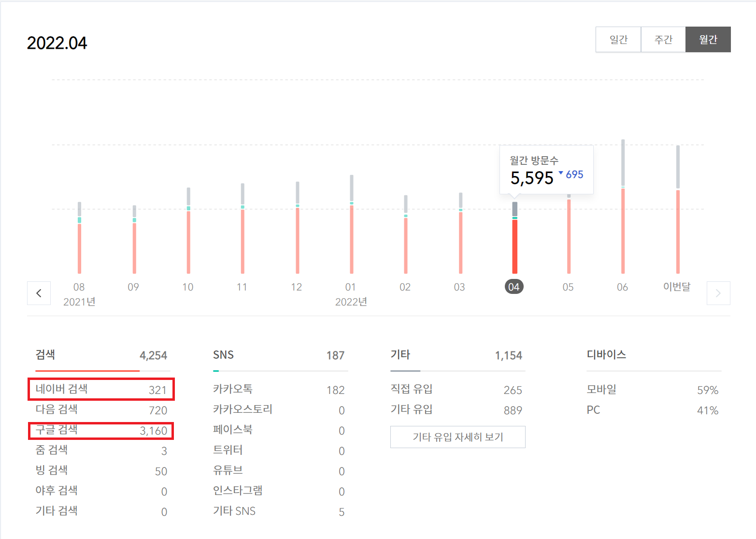Click the 기타 SNS row

point(279,511)
